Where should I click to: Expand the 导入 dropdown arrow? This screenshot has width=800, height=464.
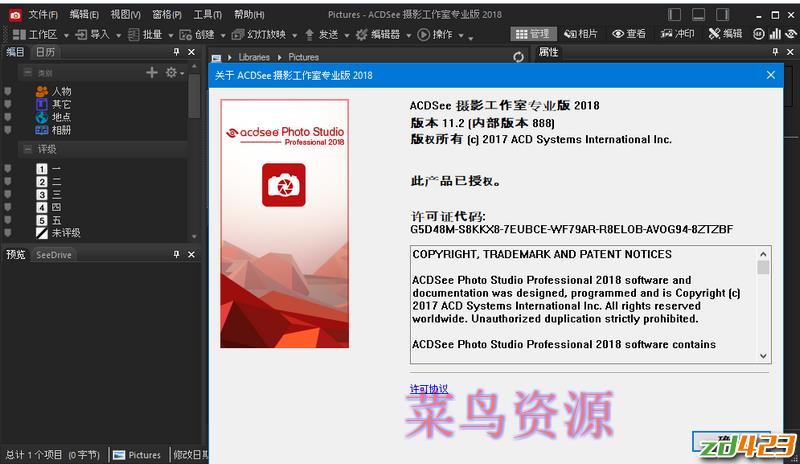118,35
